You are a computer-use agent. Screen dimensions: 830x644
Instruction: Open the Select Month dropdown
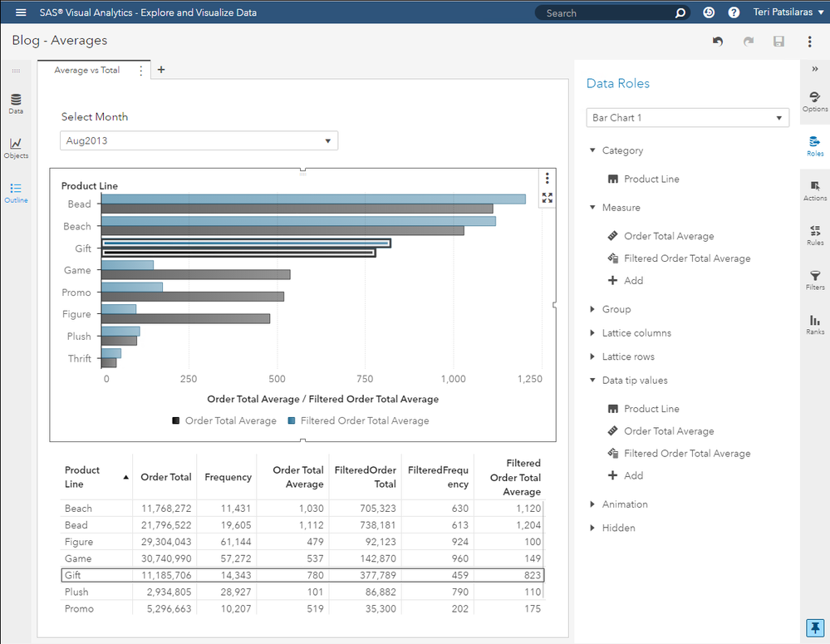pyautogui.click(x=199, y=141)
